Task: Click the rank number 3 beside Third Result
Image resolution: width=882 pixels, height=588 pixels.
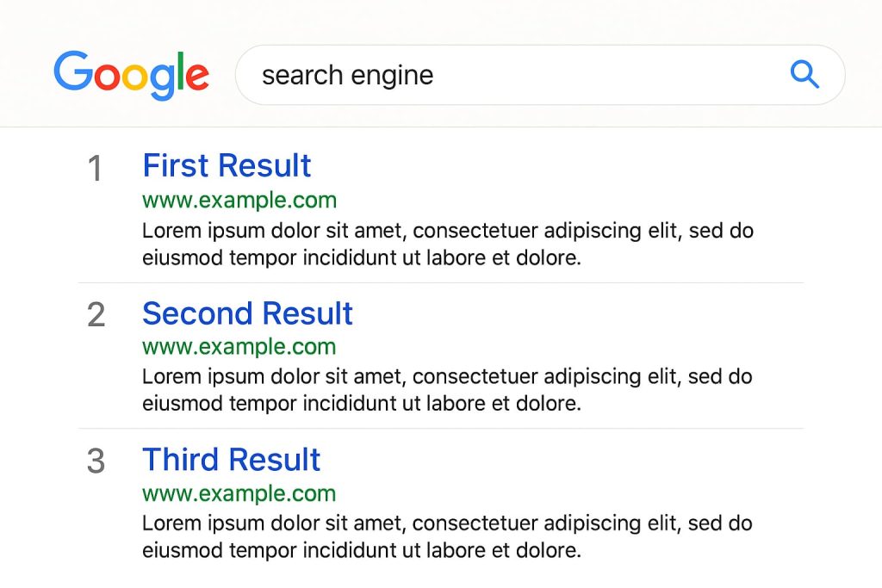Action: [96, 461]
